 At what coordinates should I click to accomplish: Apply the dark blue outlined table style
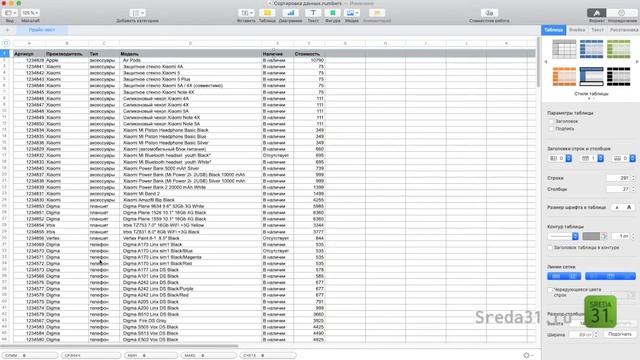coord(591,76)
